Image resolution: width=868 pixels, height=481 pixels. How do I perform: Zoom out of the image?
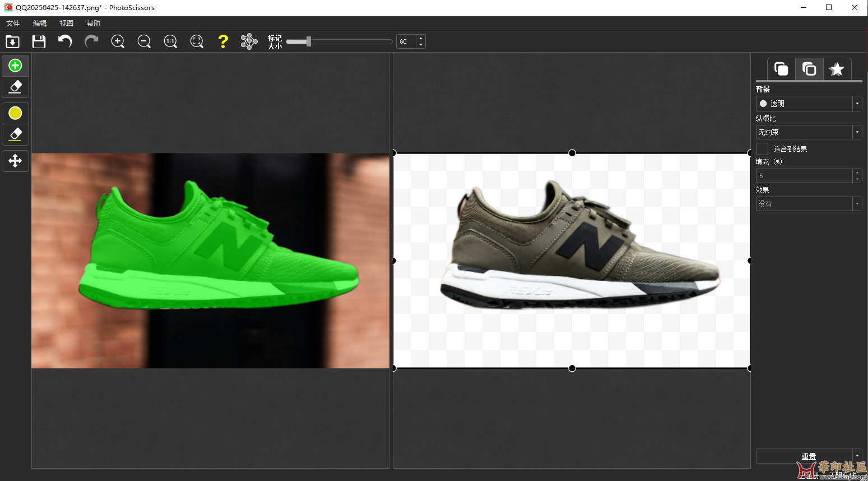point(144,41)
